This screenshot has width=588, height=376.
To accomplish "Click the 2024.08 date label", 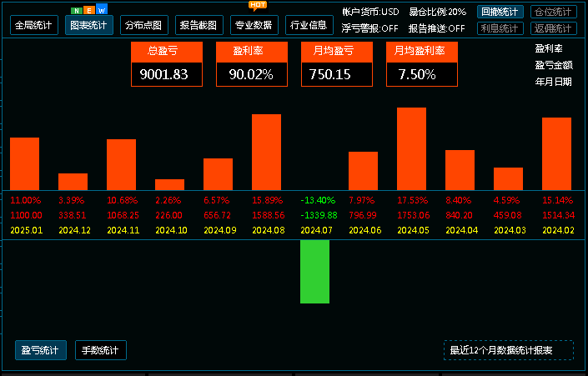I will [266, 230].
